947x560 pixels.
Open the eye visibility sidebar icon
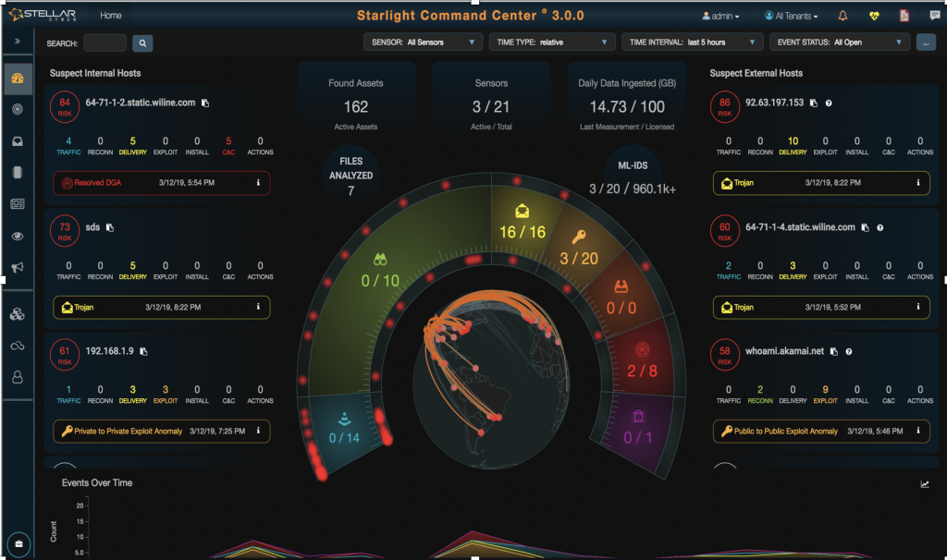click(18, 236)
